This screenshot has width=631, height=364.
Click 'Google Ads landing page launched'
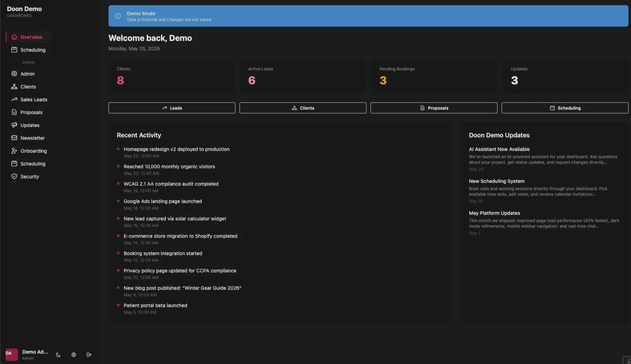(x=163, y=201)
